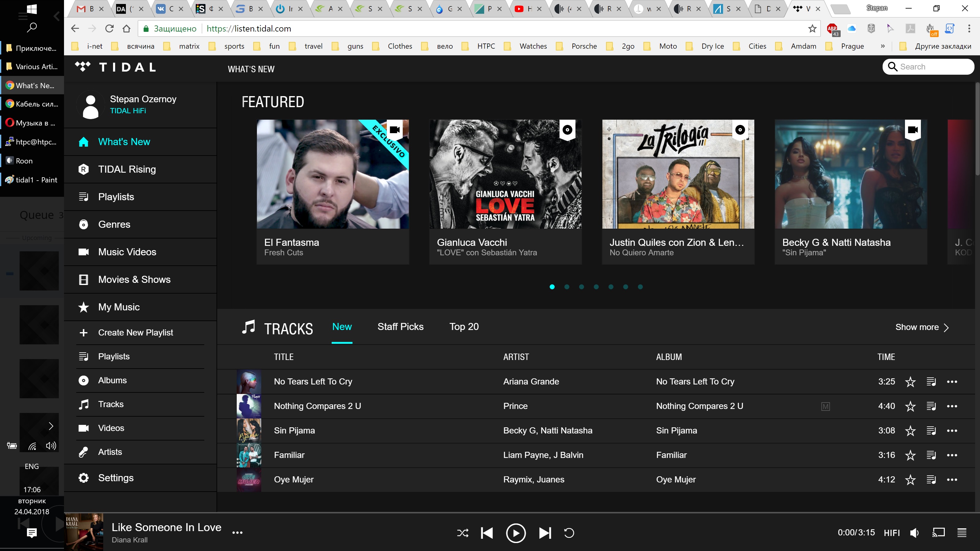Viewport: 980px width, 551px height.
Task: Open Diana Krall now playing album art
Action: [x=84, y=532]
